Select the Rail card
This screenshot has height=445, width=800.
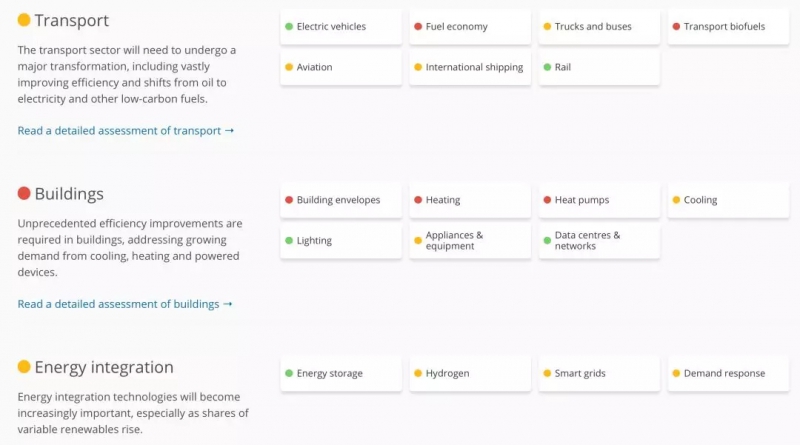click(598, 68)
